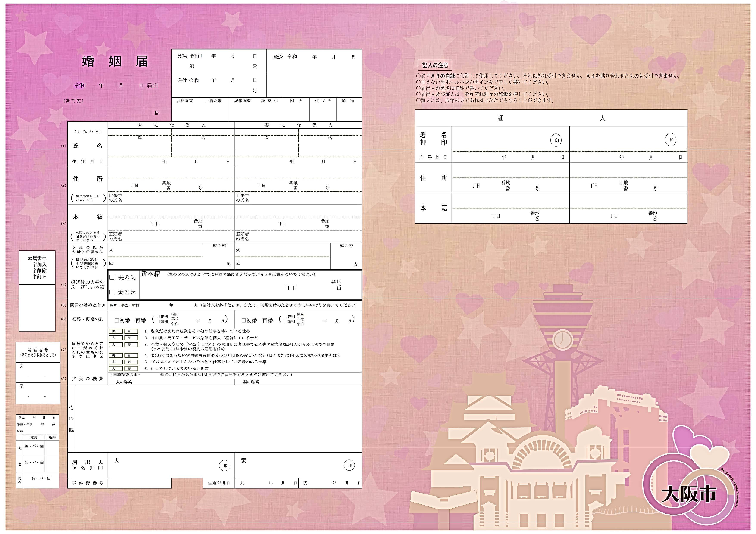The height and width of the screenshot is (534, 756).
Task: Mark the 夫 box for occupation item 1 (農業)
Action: [x=116, y=331]
